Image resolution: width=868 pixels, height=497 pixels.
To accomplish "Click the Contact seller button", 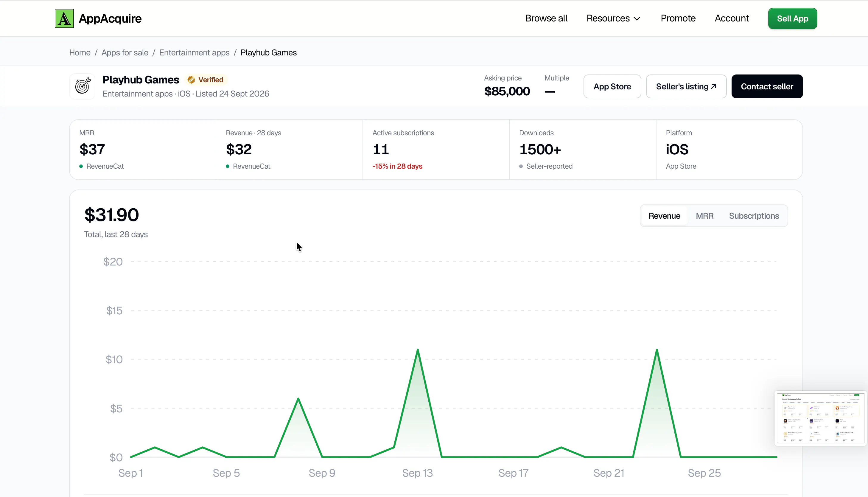I will point(767,86).
